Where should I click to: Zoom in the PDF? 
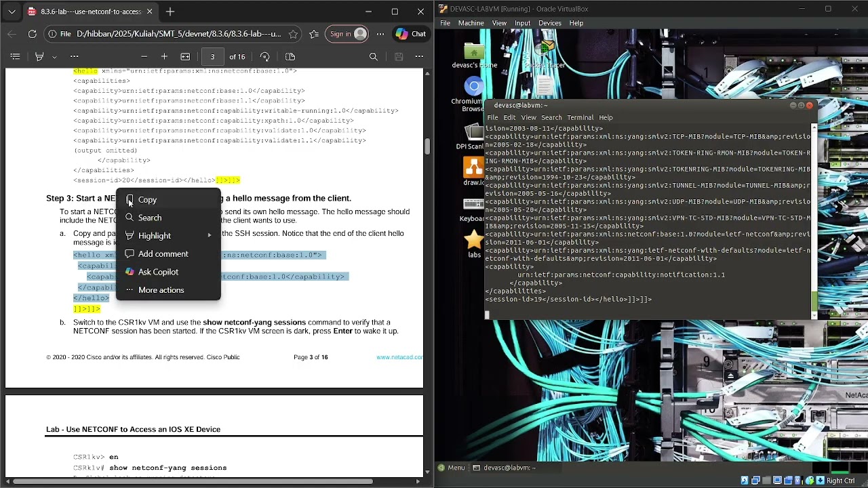click(164, 57)
